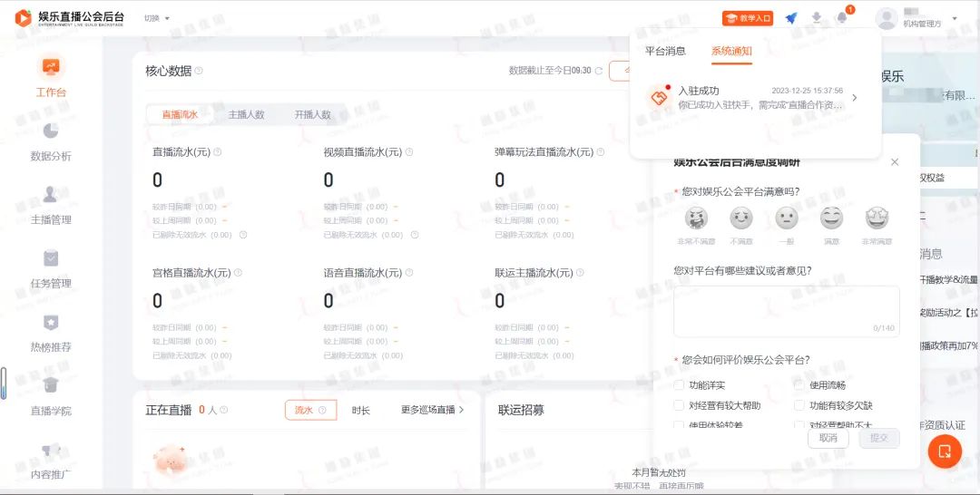Click the help icon beside video 已剔除无效流水
This screenshot has width=980, height=495.
pyautogui.click(x=415, y=235)
